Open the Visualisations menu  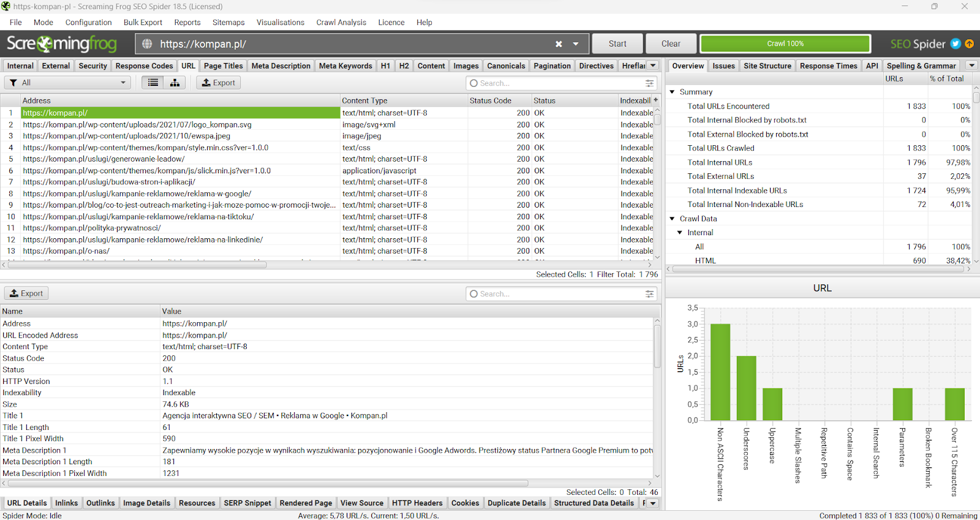[x=281, y=22]
